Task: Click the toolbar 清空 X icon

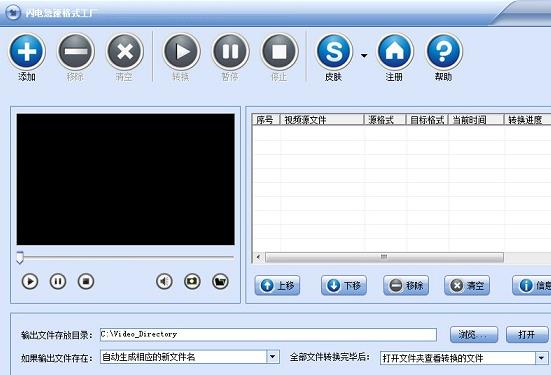Action: 125,51
